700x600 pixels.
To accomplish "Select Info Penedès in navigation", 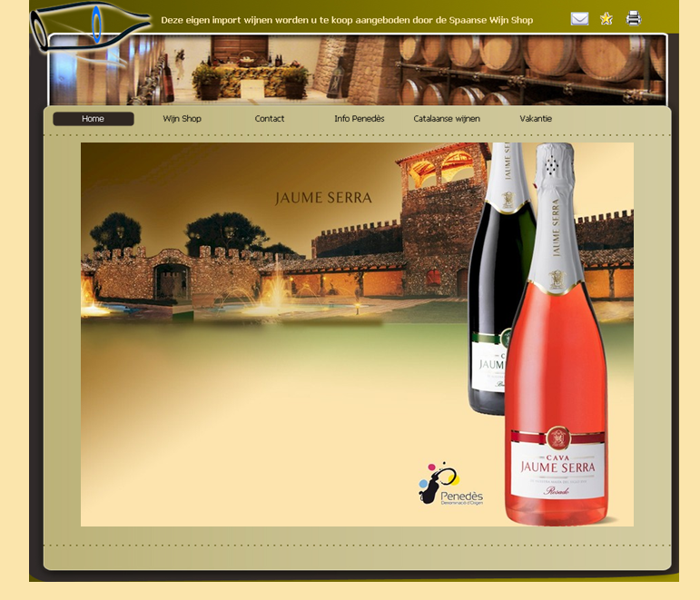I will coord(359,119).
